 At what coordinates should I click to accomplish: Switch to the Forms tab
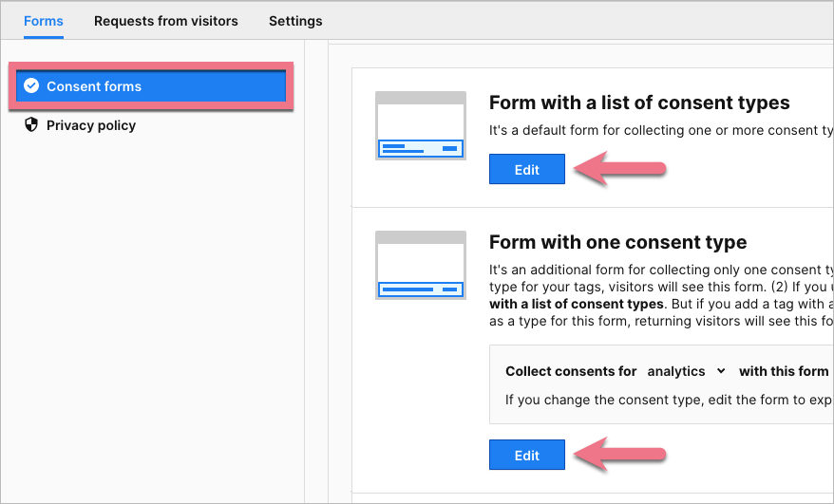click(x=44, y=20)
